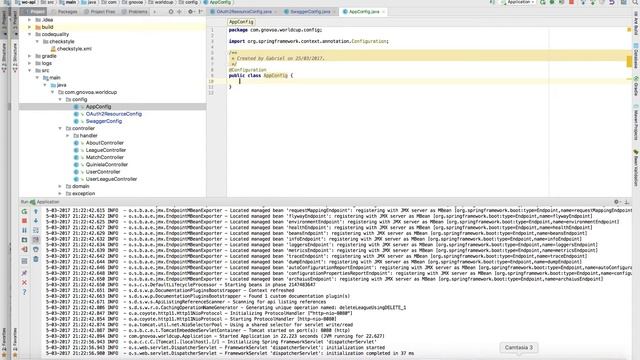
Task: Open OAuth2ResourceConfig in project tree
Action: pos(113,114)
